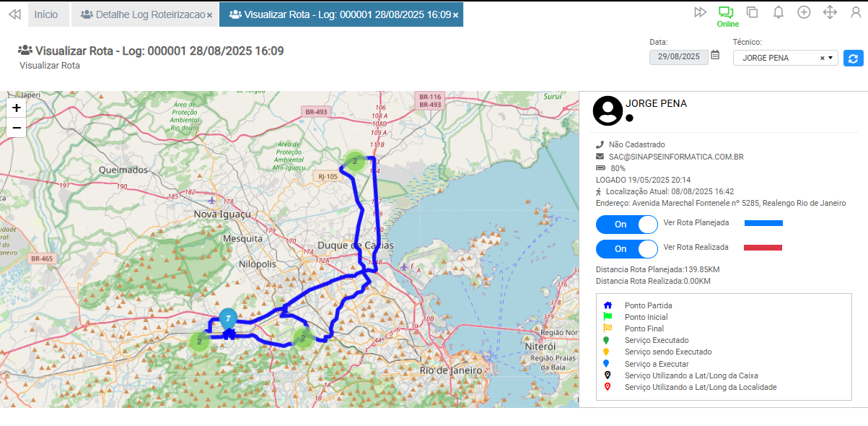This screenshot has height=426, width=868.
Task: Click the duplicate windows icon
Action: click(752, 12)
